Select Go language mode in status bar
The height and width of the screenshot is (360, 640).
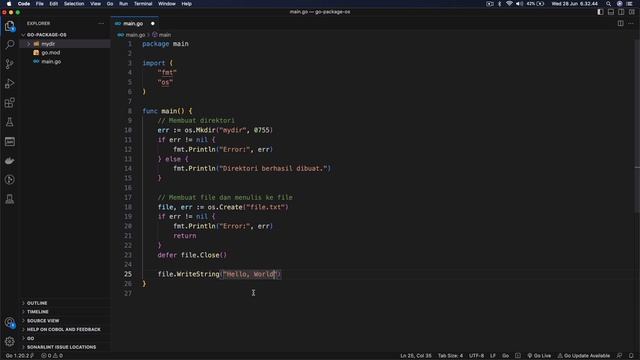click(505, 356)
